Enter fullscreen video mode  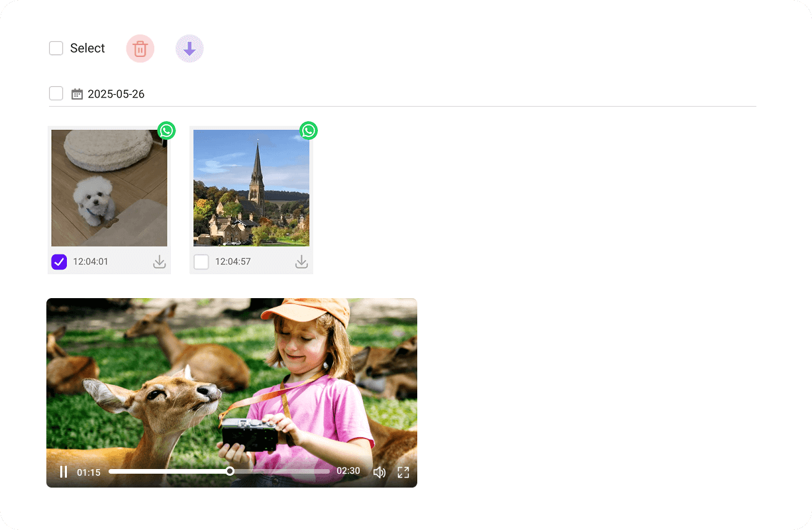[x=403, y=472]
